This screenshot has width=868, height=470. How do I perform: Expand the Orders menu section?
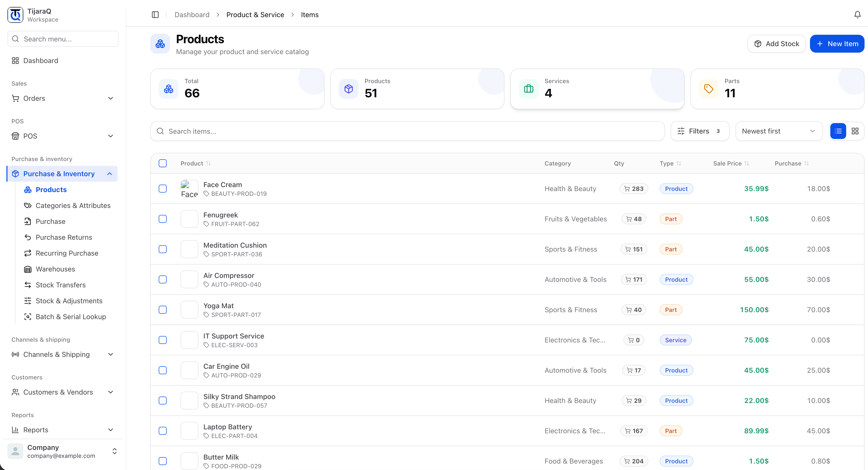tap(63, 98)
